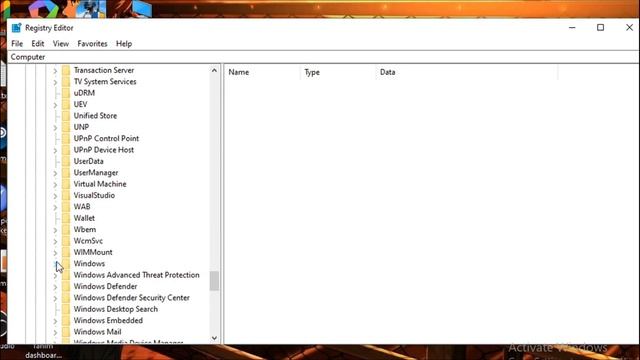Viewport: 640px width, 360px height.
Task: Click the uDRM folder icon
Action: coord(66,93)
